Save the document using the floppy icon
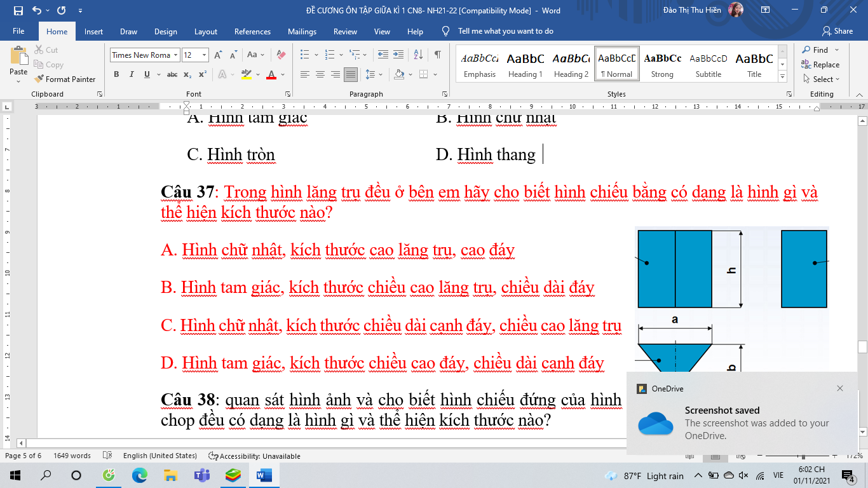 pyautogui.click(x=18, y=11)
